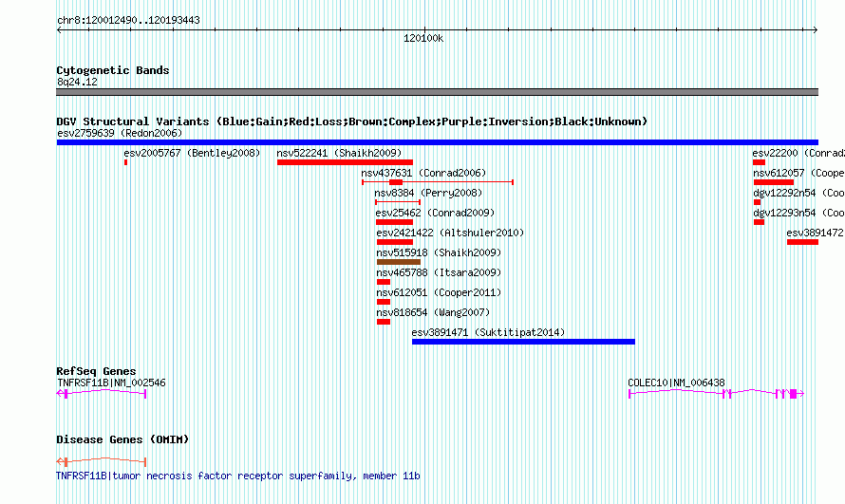Click the 8q24.12 cytogenetic band label
845x504 pixels.
(x=77, y=82)
